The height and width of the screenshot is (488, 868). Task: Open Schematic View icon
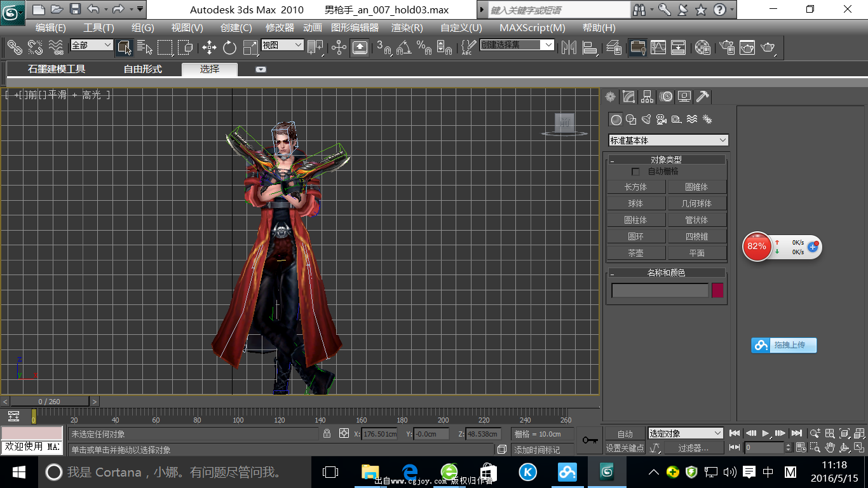click(679, 47)
